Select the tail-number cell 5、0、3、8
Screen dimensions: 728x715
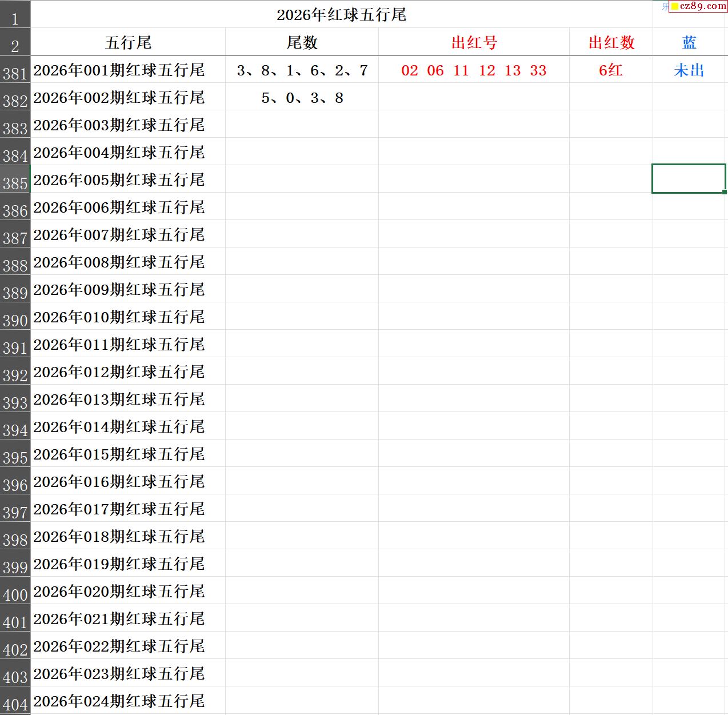[302, 98]
